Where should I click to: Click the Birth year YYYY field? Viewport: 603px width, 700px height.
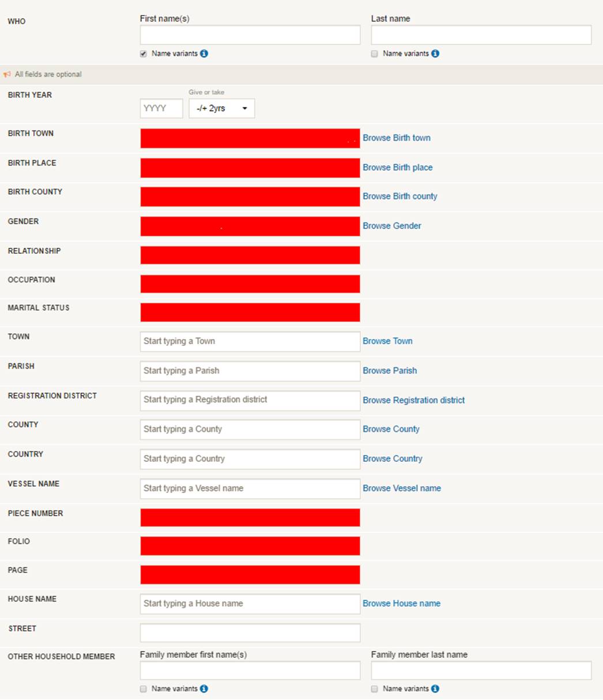[161, 108]
